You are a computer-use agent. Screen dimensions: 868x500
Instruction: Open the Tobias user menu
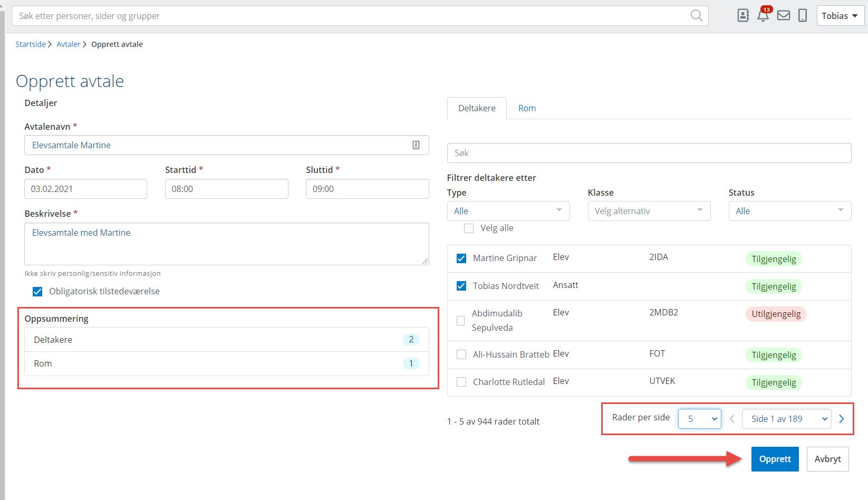(x=840, y=16)
